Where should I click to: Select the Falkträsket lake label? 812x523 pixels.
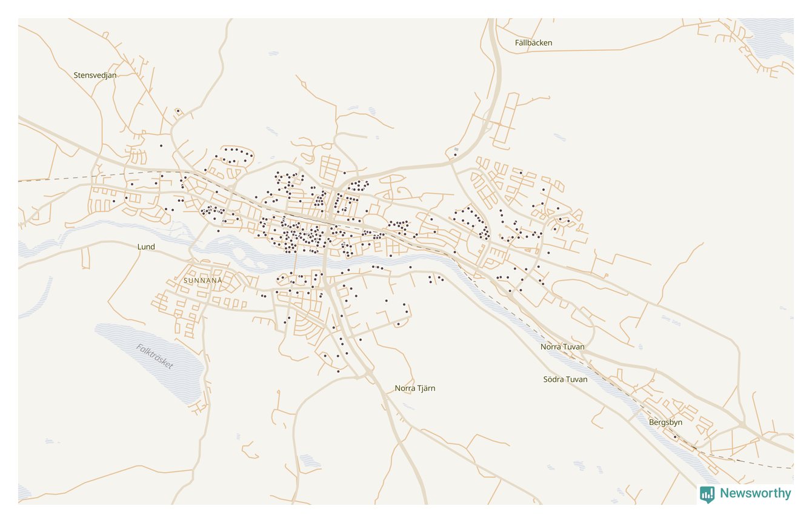(x=155, y=357)
